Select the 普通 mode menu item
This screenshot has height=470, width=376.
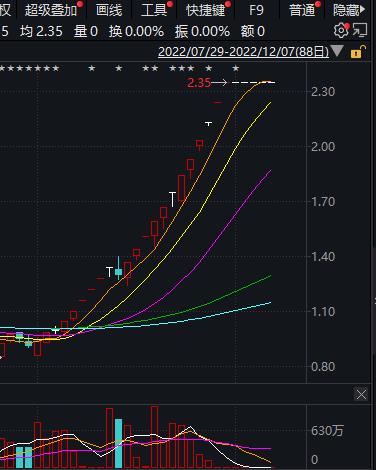(302, 10)
